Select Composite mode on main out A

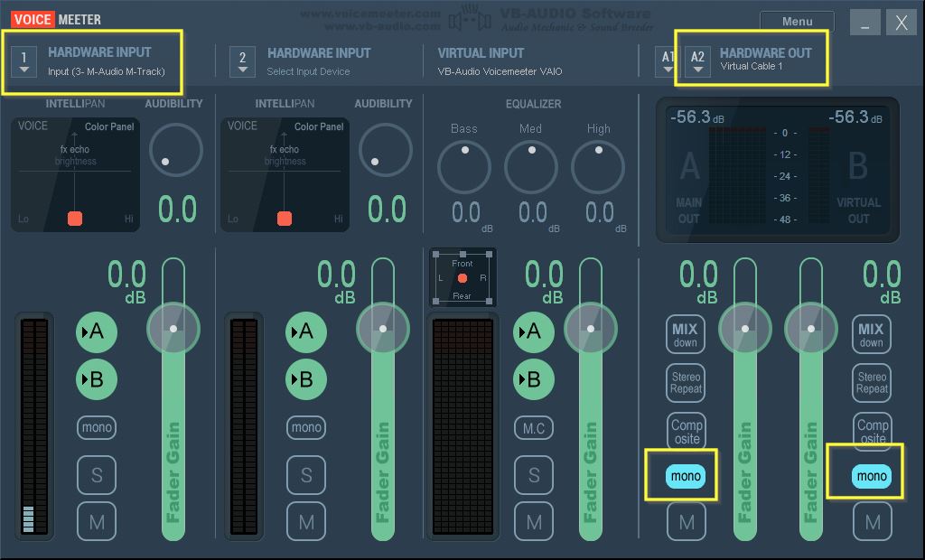coord(687,431)
